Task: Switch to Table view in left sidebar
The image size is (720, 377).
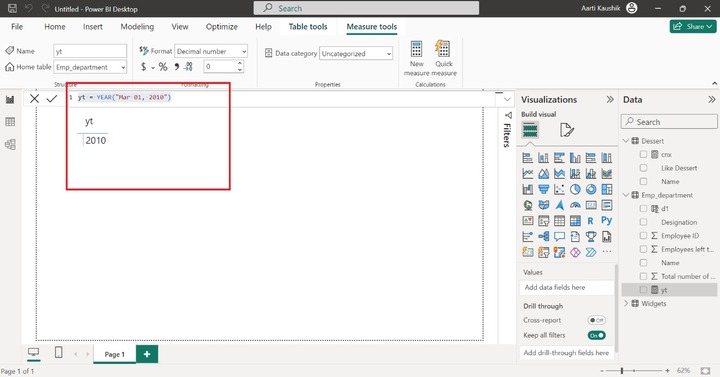Action: [10, 122]
